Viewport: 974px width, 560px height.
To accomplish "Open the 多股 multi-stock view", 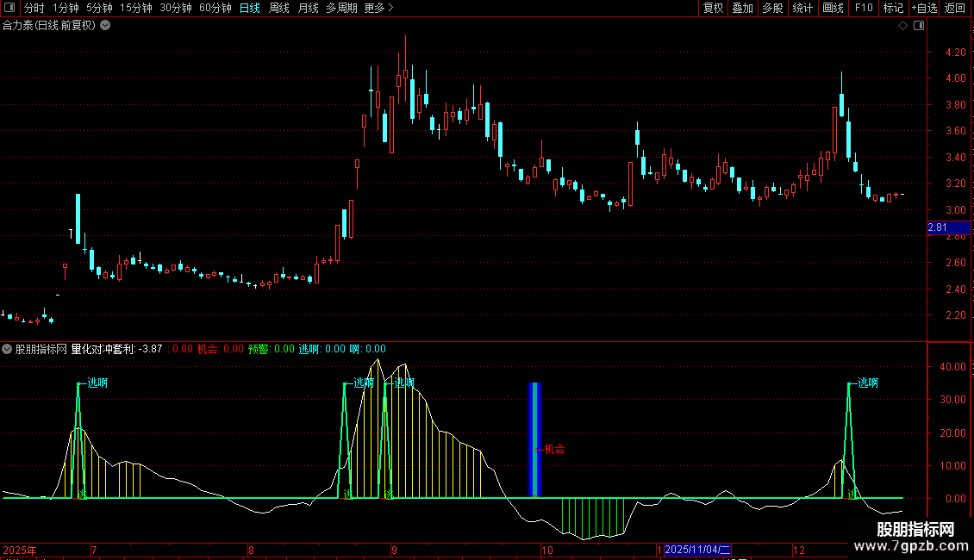I will pos(773,8).
